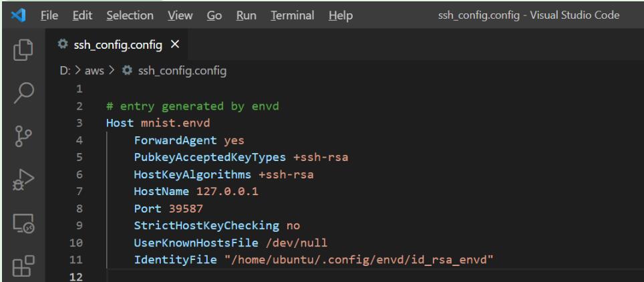Select the ssh_config.config editor tab
The height and width of the screenshot is (282, 644).
point(118,44)
